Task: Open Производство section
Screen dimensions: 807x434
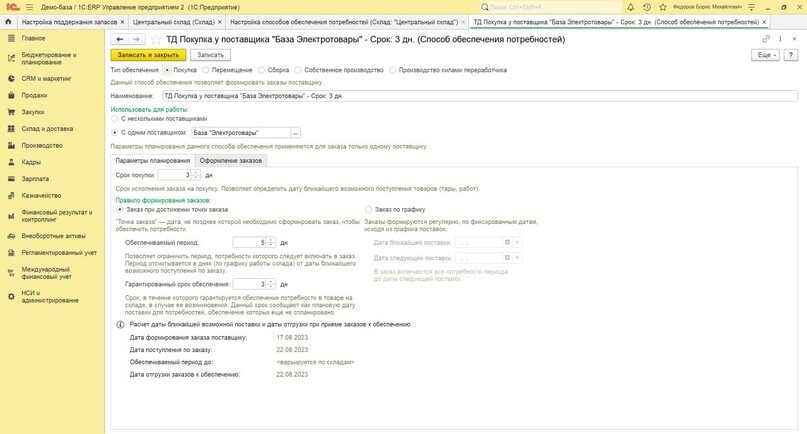Action: tap(42, 145)
